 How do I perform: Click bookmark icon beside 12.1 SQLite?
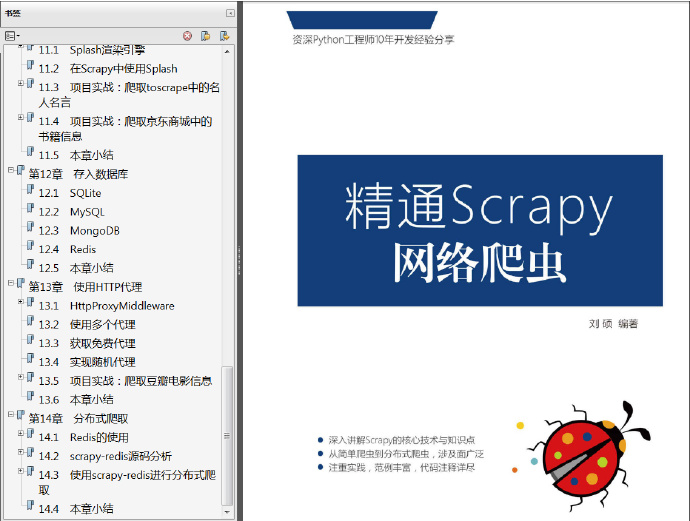(30, 189)
